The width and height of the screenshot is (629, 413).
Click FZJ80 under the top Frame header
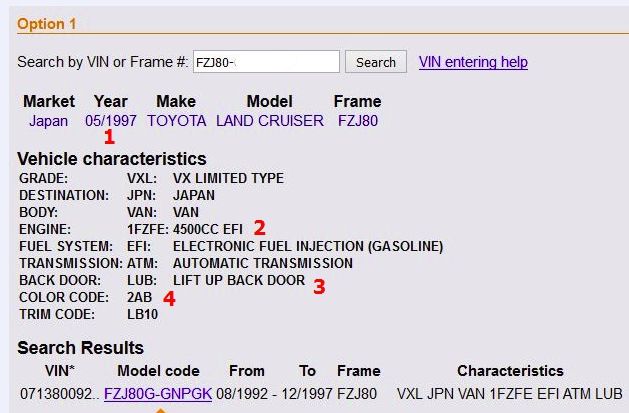click(x=357, y=121)
